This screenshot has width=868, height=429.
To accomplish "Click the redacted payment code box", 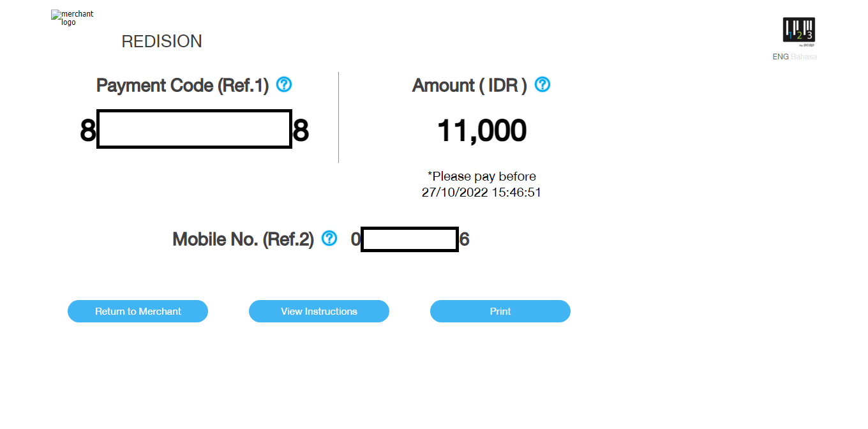I will [194, 129].
